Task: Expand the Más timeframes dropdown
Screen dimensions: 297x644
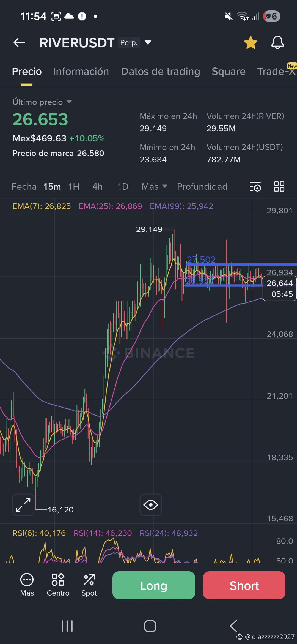Action: [154, 187]
